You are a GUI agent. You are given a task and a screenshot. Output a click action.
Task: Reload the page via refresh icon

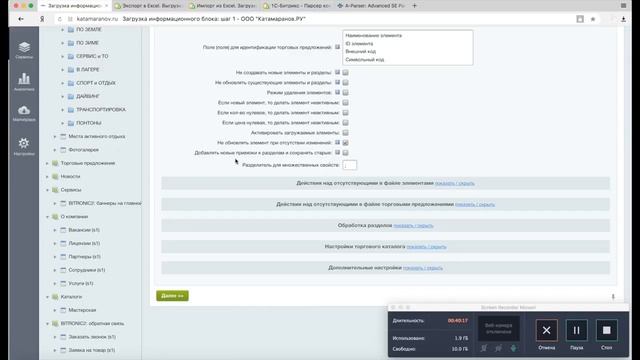60,19
